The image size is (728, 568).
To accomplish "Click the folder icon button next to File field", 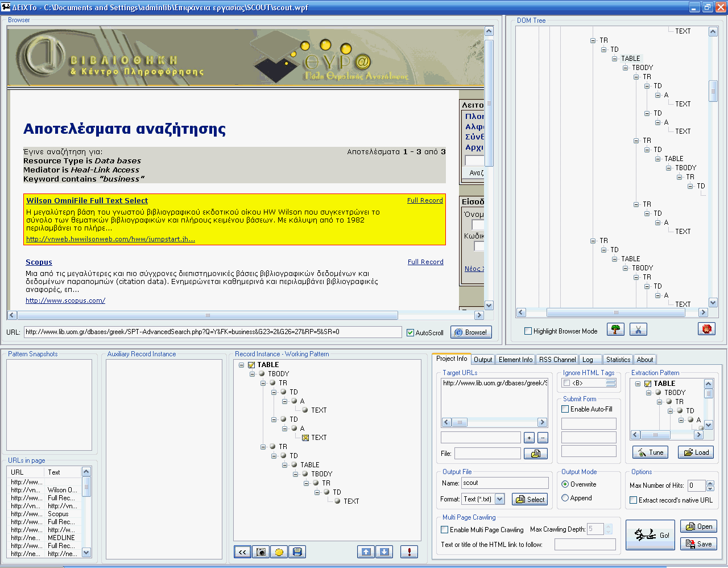I will tap(535, 454).
